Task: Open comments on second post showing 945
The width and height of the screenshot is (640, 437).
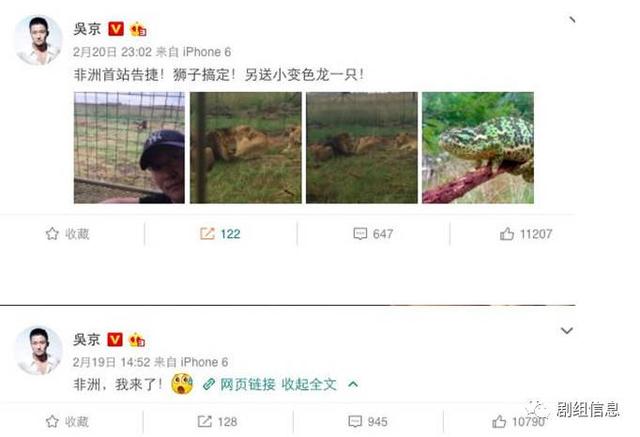Action: coord(355,421)
